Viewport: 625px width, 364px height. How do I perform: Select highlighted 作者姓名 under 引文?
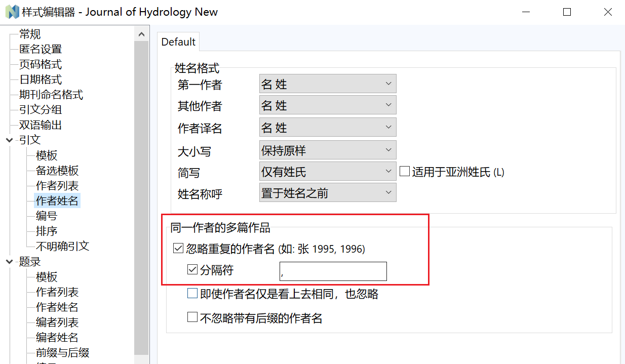pyautogui.click(x=57, y=201)
